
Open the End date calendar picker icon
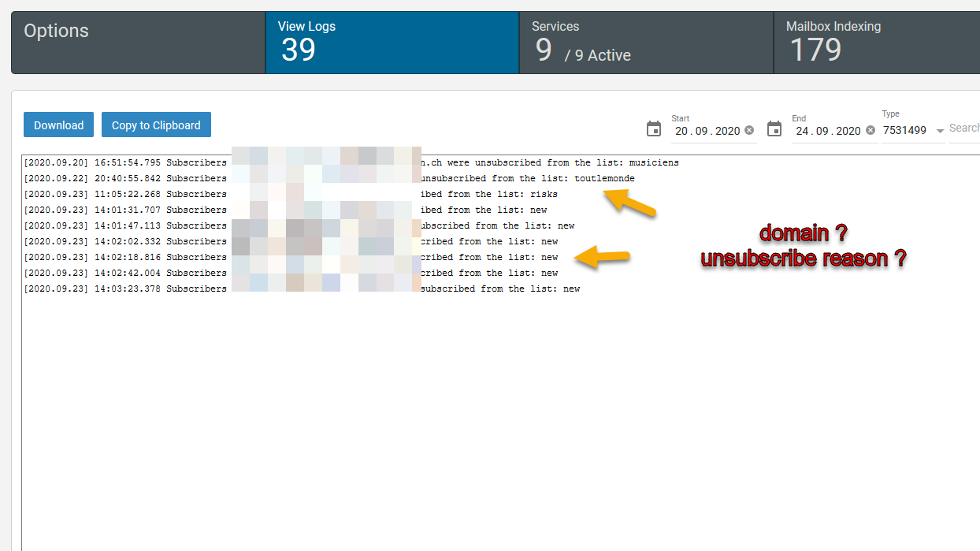point(774,129)
